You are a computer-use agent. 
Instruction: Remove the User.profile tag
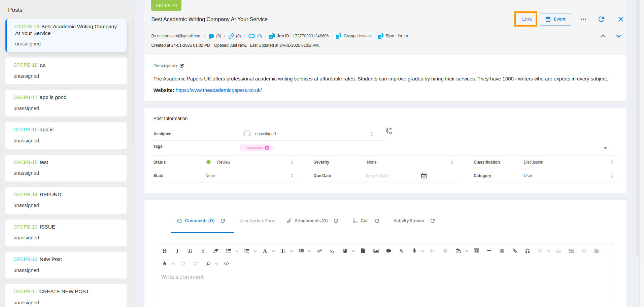267,148
